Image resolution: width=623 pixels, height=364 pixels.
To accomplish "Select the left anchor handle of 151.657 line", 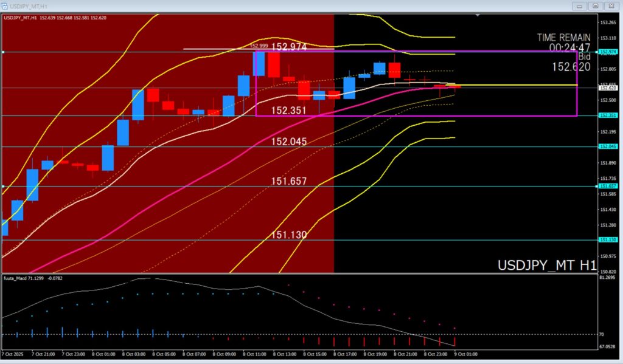I will point(3,186).
